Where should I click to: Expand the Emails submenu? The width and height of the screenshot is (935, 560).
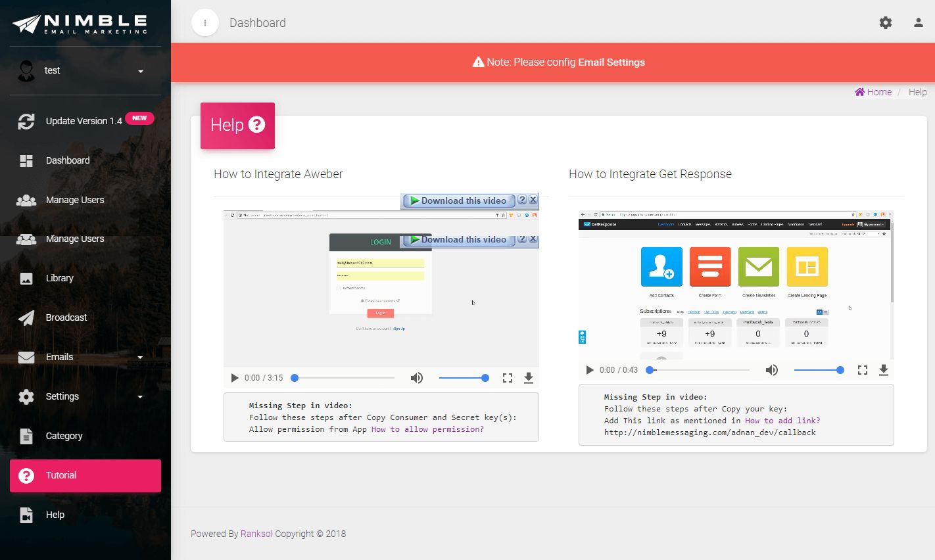tap(85, 357)
